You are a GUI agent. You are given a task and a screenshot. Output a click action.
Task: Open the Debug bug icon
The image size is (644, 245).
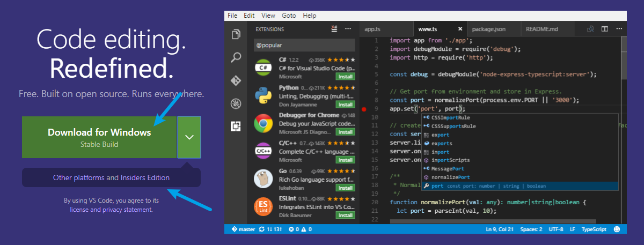coord(236,103)
